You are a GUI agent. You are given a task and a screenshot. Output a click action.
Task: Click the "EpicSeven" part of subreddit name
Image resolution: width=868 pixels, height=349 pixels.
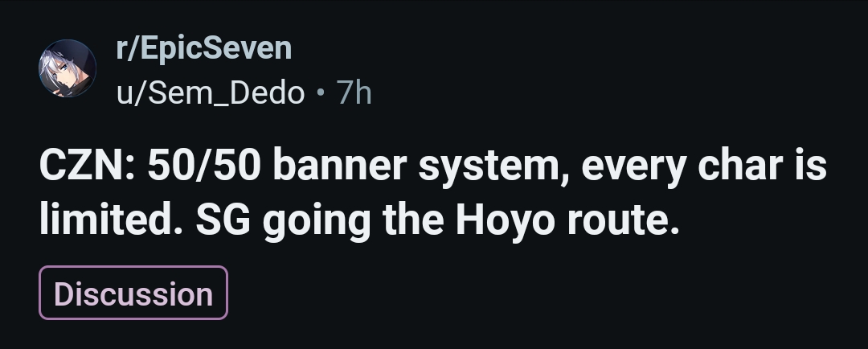(x=216, y=48)
